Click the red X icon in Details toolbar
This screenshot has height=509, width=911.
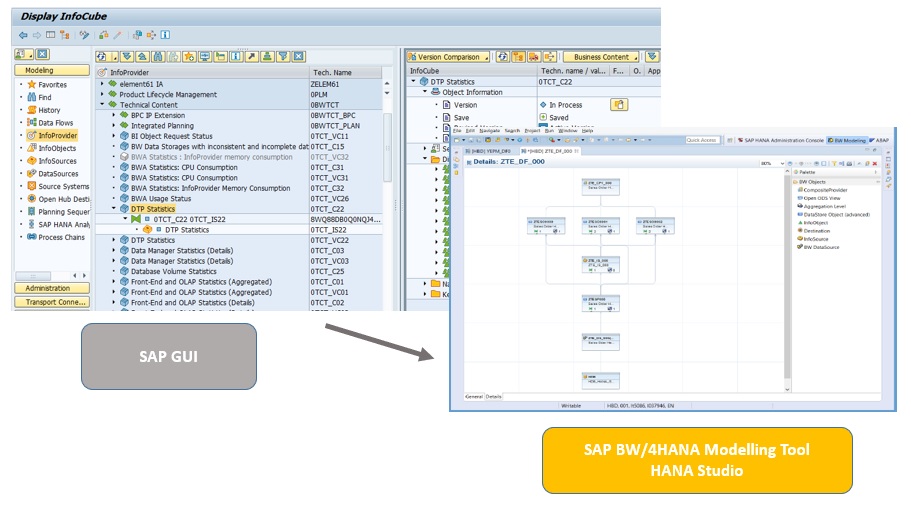tap(875, 164)
